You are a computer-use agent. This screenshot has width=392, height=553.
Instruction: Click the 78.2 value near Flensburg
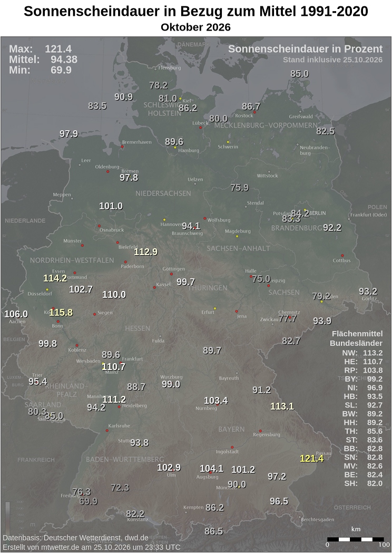(x=158, y=85)
